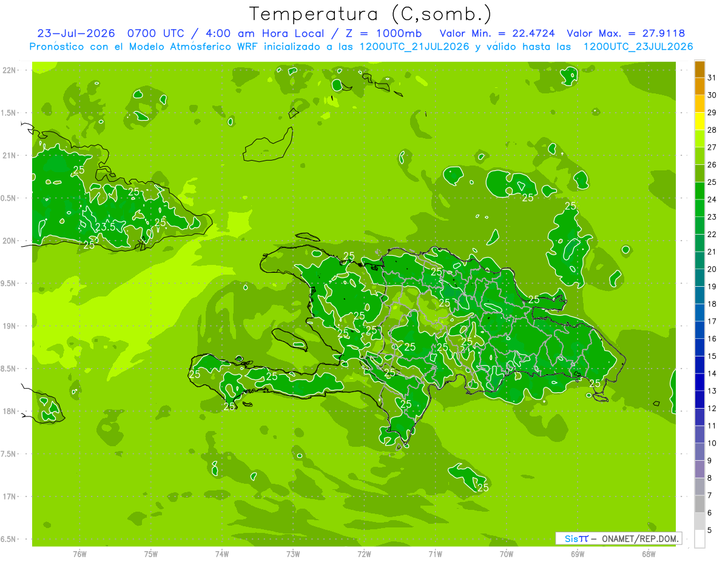Click the "20N" latitude axis label
This screenshot has width=728, height=562.
point(8,241)
